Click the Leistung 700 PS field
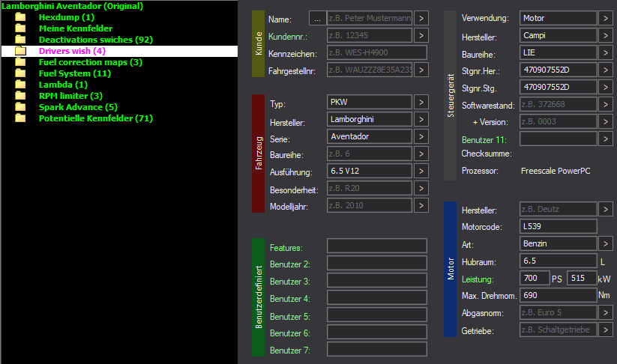Image resolution: width=617 pixels, height=364 pixels. point(535,279)
